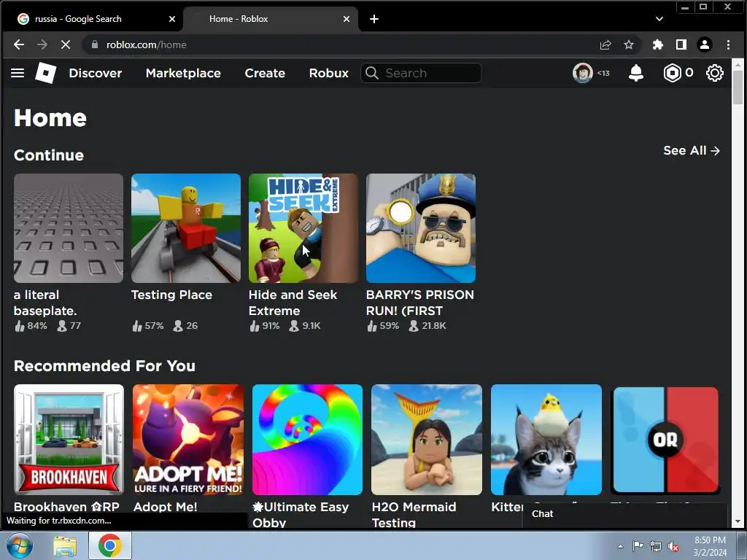Close the russia Google Search tab
This screenshot has width=747, height=560.
click(x=172, y=19)
